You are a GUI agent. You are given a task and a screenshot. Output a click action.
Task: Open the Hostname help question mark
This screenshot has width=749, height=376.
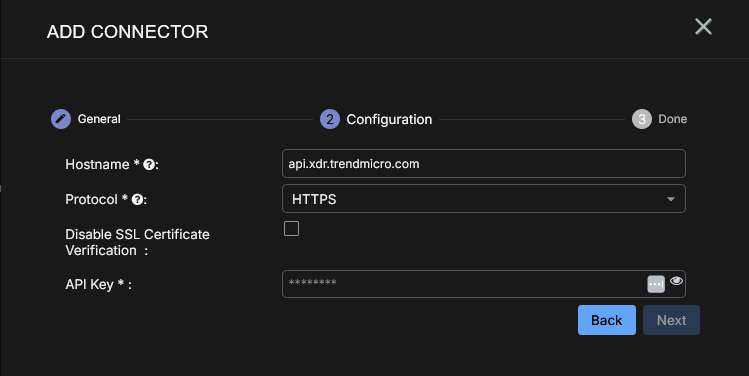tap(149, 164)
